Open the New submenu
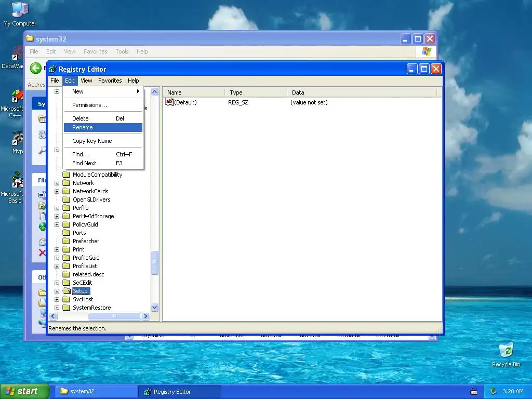 [103, 91]
